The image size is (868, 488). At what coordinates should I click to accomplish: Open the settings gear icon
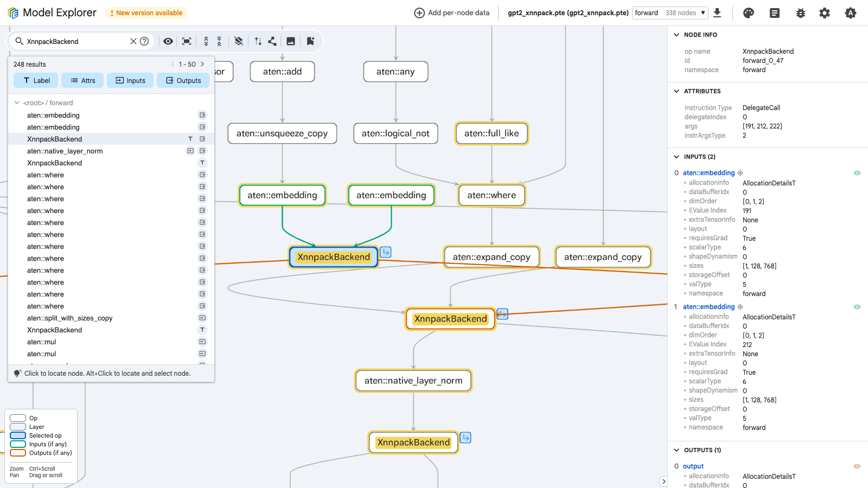point(825,13)
